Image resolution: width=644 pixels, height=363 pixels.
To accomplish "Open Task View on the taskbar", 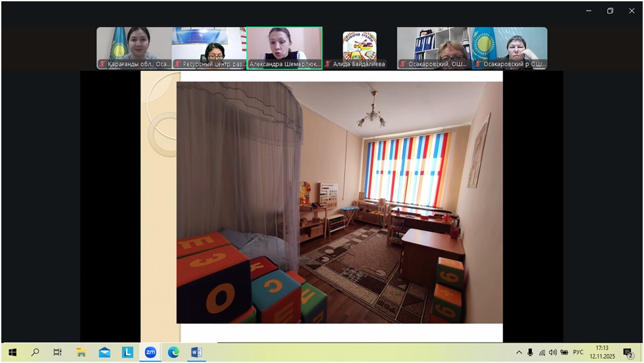I will [58, 352].
